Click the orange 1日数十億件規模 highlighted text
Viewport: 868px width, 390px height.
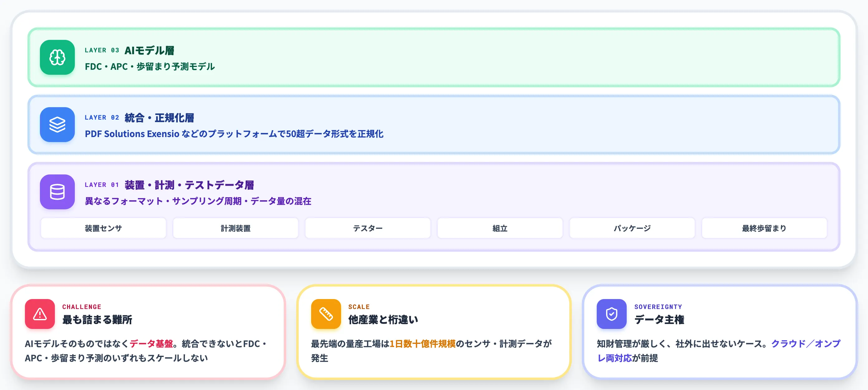point(422,344)
